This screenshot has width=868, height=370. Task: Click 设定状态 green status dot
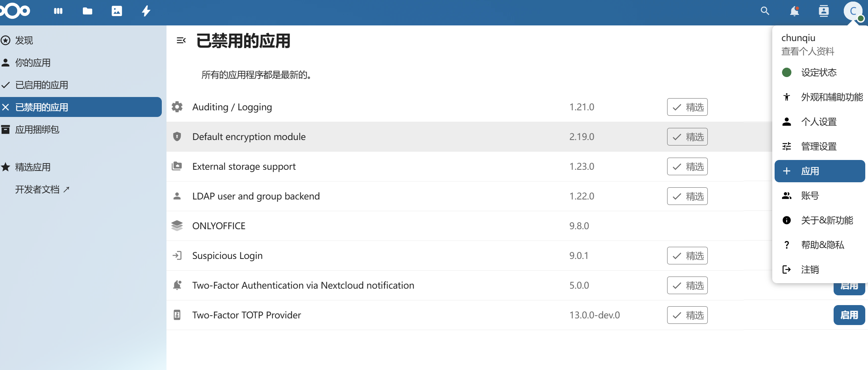pyautogui.click(x=786, y=72)
